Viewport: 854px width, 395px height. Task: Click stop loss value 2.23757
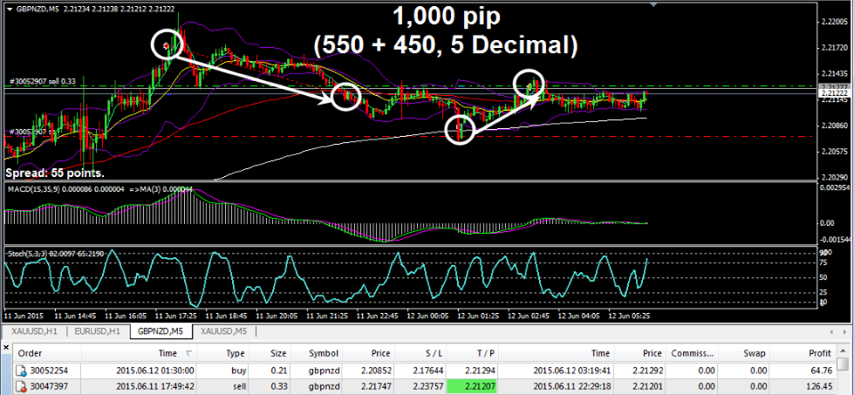tap(428, 387)
